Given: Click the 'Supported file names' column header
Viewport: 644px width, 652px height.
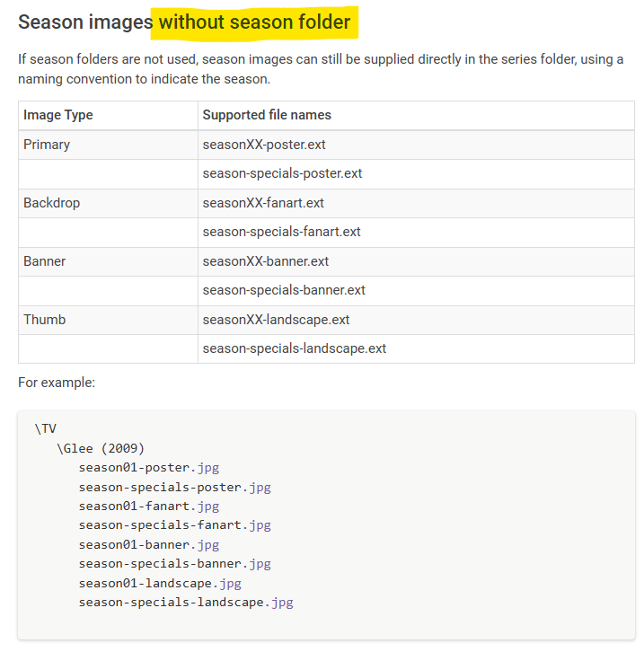Looking at the screenshot, I should 267,115.
